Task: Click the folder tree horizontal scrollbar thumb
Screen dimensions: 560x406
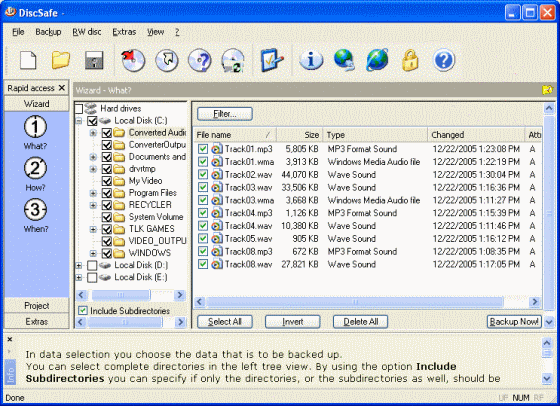Action: click(121, 295)
